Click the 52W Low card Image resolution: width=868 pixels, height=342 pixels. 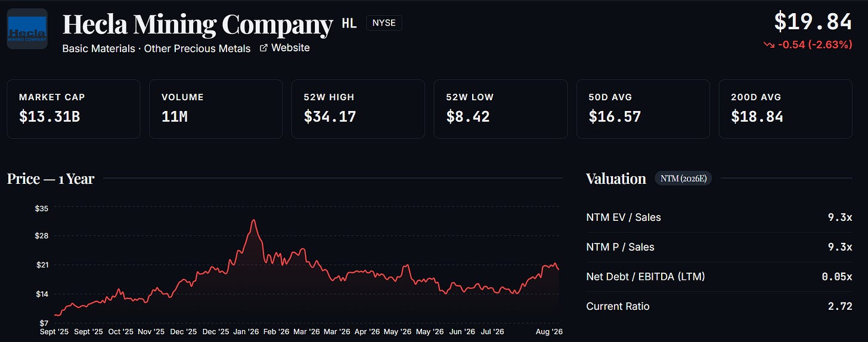[x=501, y=109]
